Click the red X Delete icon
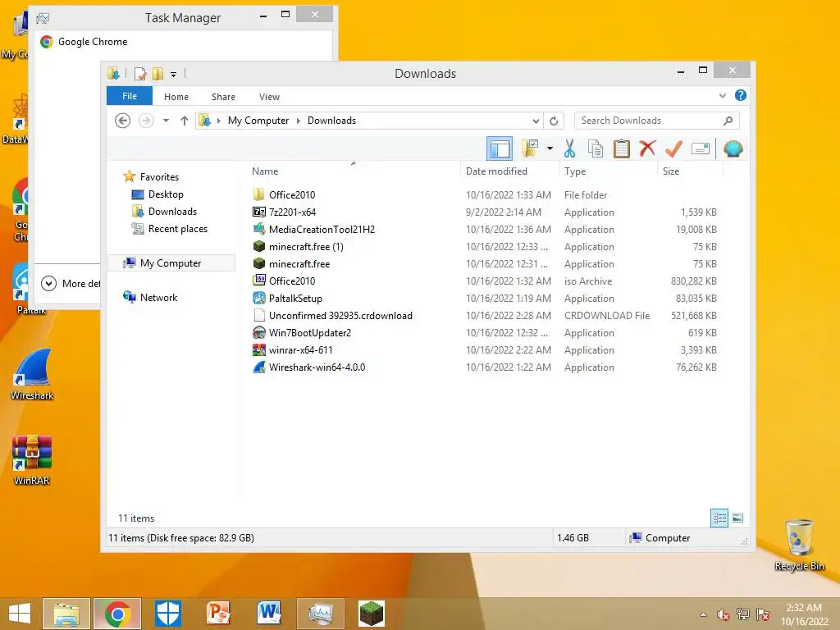Viewport: 840px width, 630px height. point(647,148)
